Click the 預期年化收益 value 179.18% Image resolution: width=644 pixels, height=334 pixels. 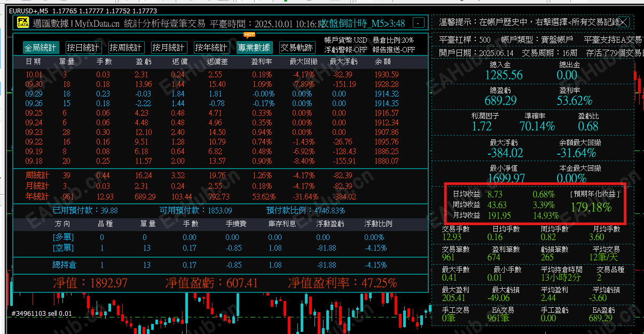[x=591, y=207]
